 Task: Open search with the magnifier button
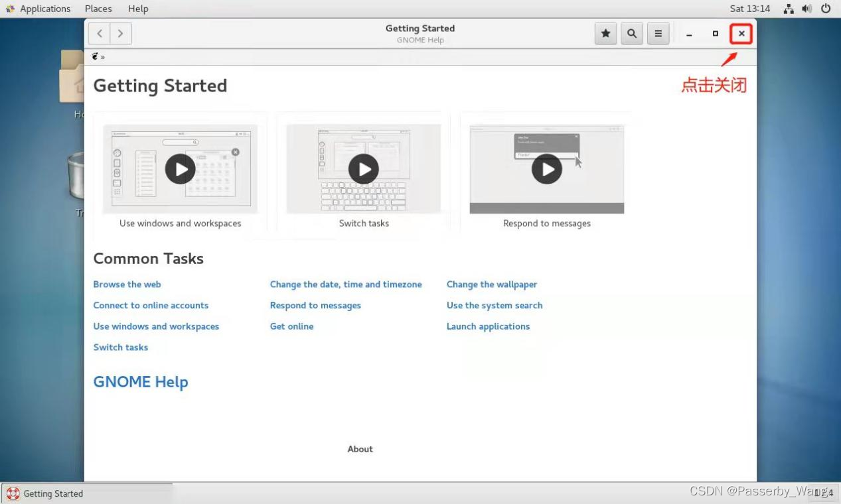(632, 33)
